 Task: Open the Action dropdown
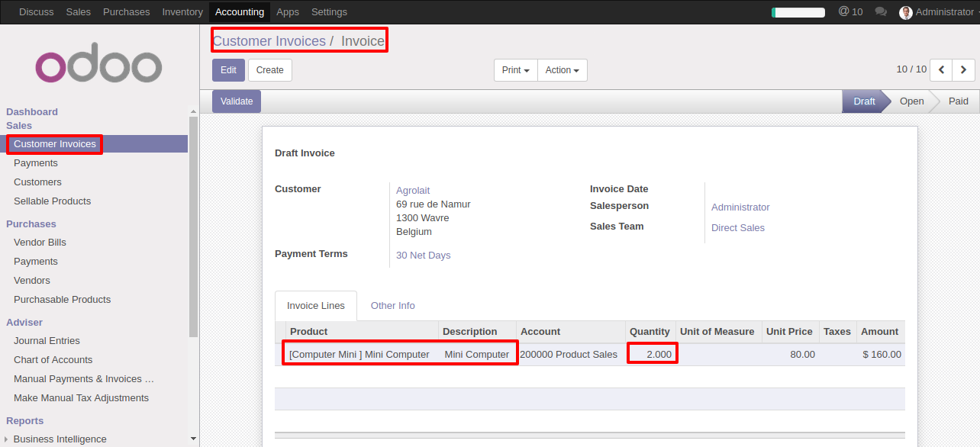[563, 70]
